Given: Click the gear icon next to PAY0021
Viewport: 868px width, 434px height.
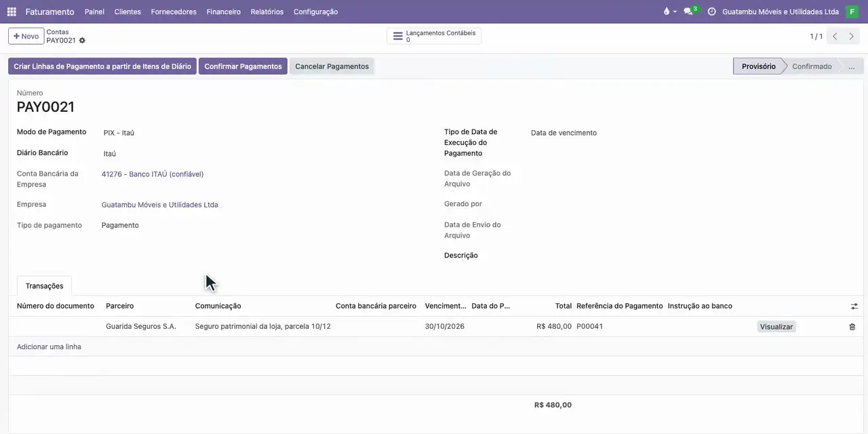Looking at the screenshot, I should (82, 41).
